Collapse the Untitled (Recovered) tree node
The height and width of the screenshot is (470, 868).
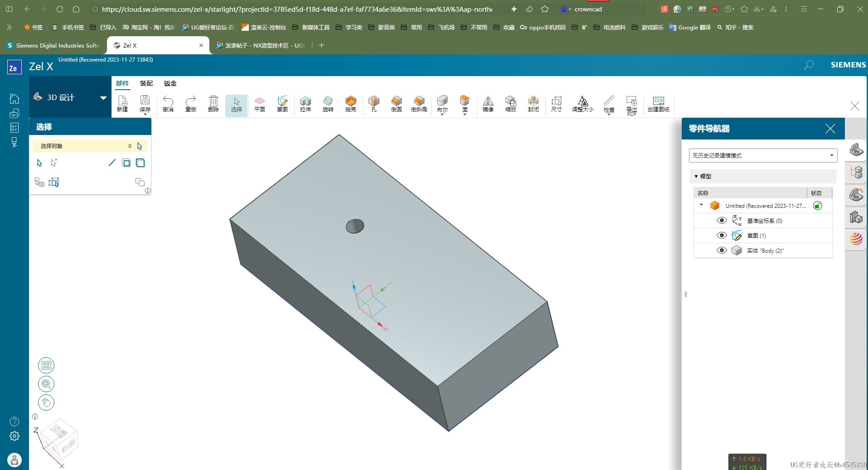[701, 205]
